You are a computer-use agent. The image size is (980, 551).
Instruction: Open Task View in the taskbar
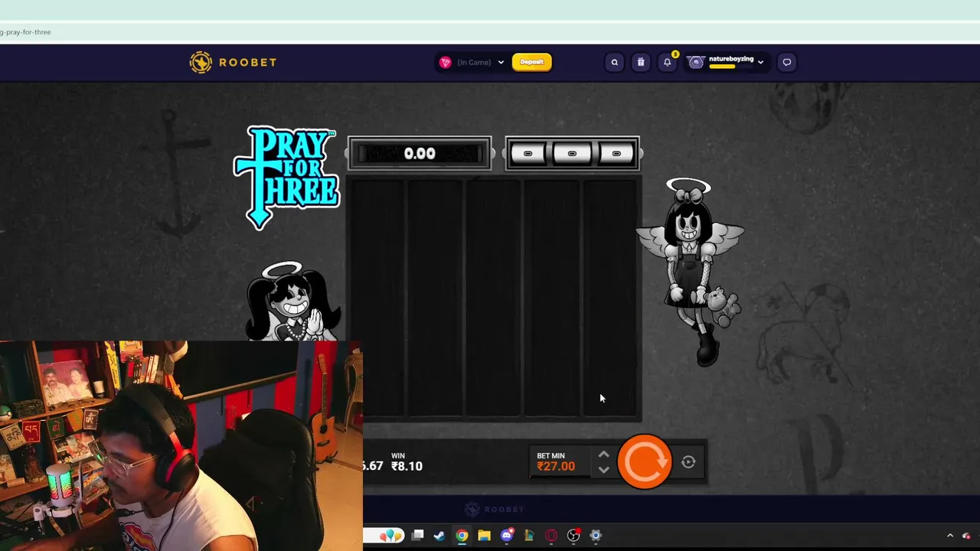417,536
